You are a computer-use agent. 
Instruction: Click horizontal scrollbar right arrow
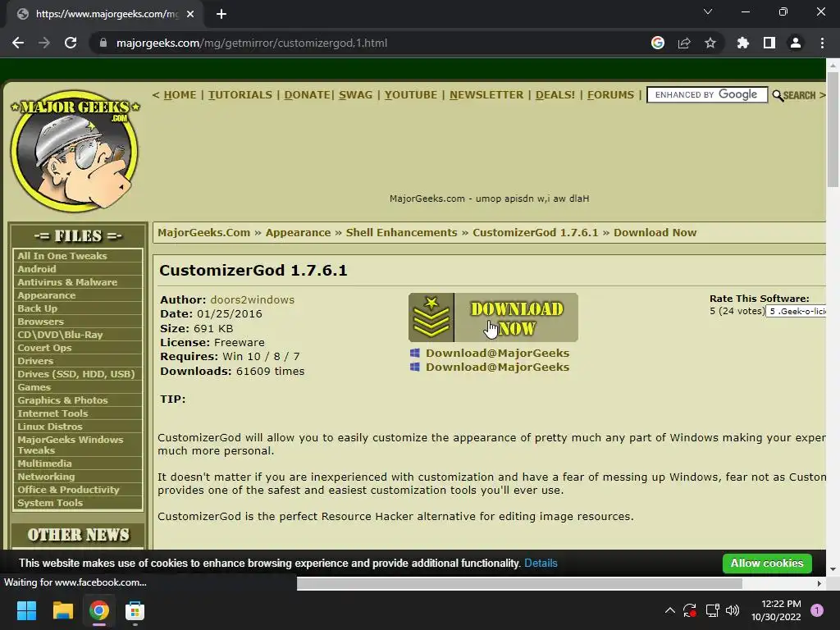[819, 583]
